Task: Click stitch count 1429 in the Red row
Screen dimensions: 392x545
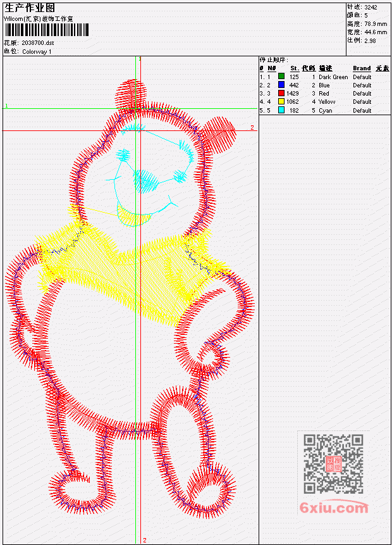Action: [x=293, y=94]
